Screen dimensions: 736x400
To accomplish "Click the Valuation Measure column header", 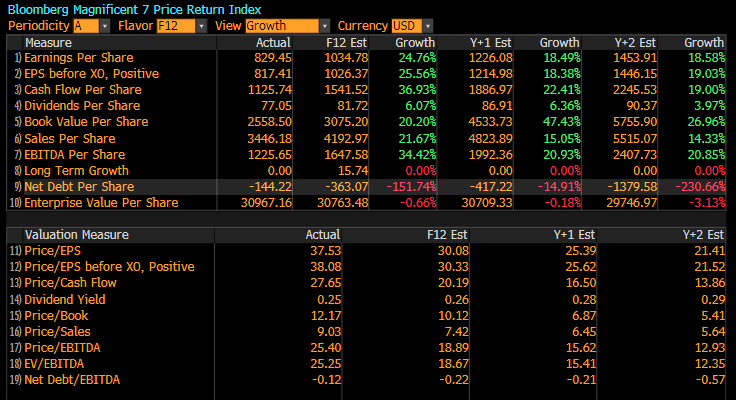I will [68, 234].
